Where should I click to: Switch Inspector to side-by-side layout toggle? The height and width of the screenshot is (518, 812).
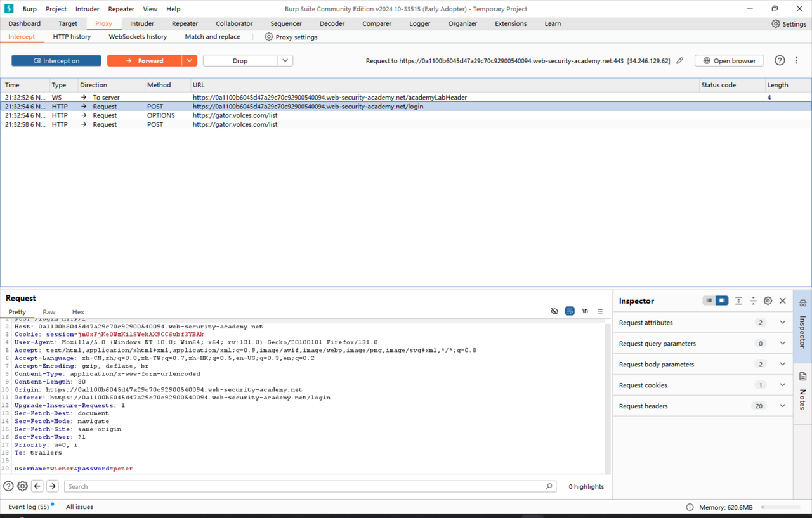point(722,301)
